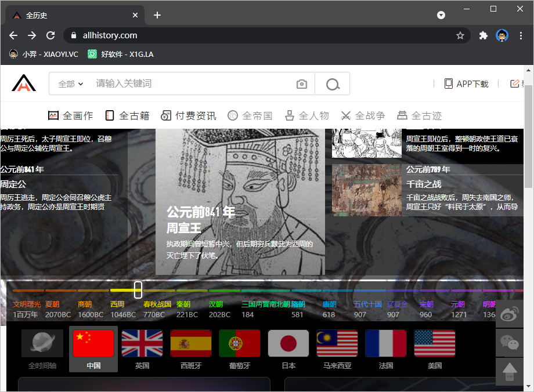
Task: Open a new browser tab
Action: pos(157,15)
